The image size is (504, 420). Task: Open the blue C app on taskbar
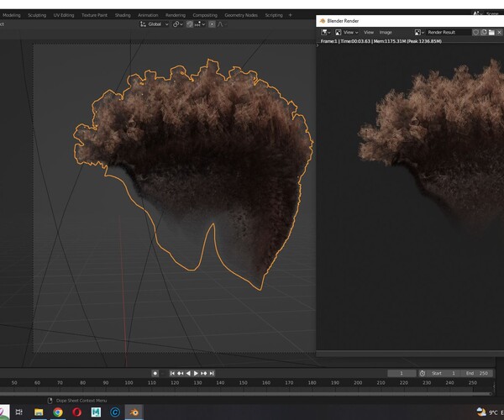click(115, 412)
